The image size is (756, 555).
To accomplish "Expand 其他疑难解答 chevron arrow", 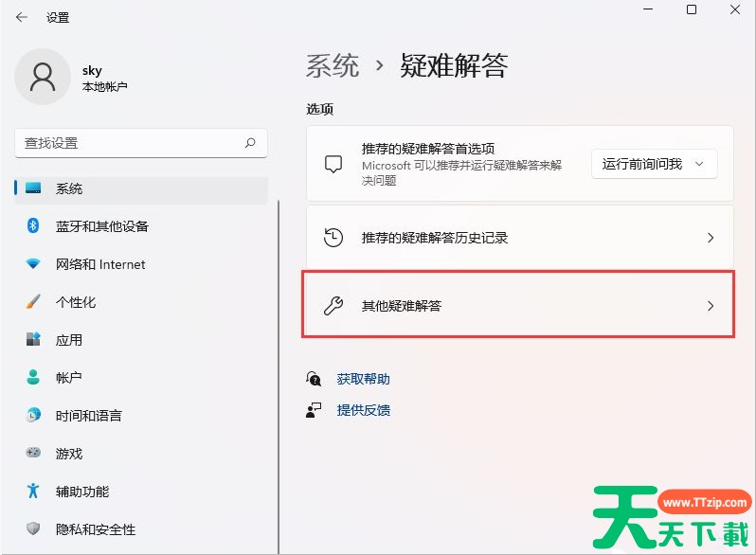I will 711,306.
